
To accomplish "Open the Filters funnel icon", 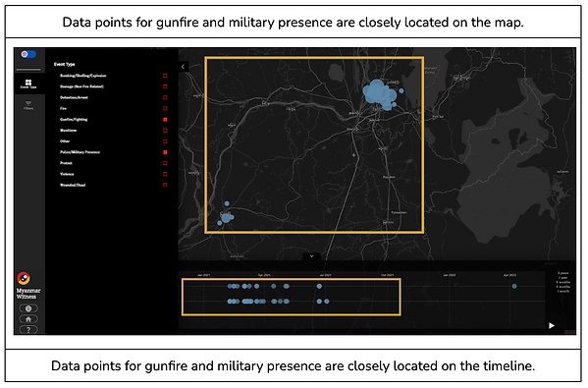I will pos(28,105).
